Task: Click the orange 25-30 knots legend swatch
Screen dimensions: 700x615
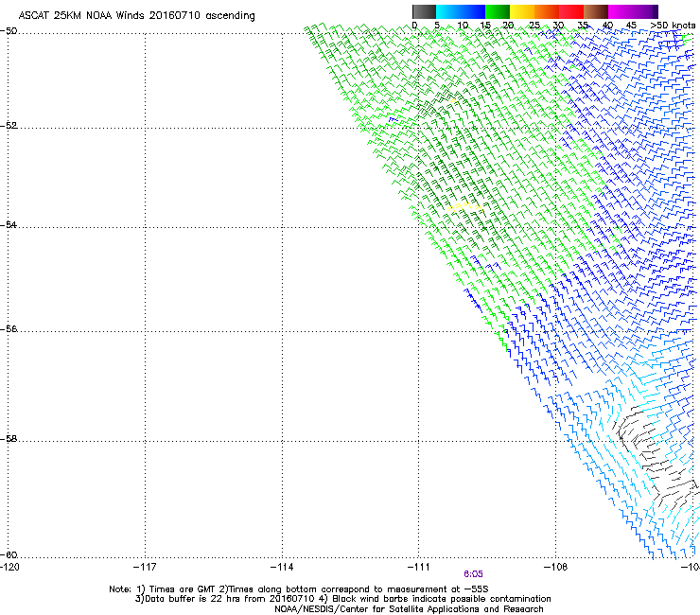Action: (x=547, y=11)
